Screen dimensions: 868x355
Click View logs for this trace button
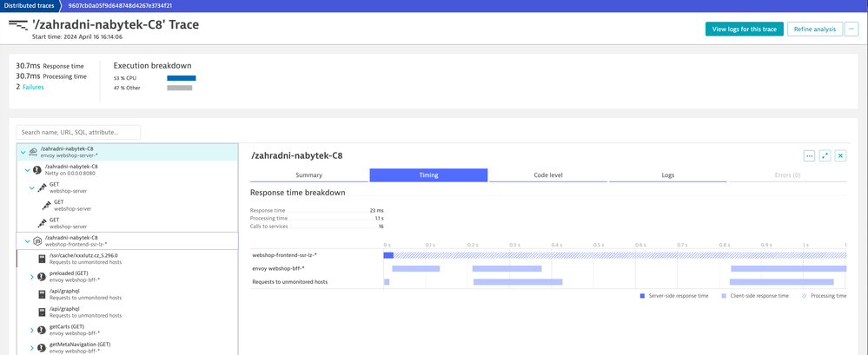[x=744, y=29]
